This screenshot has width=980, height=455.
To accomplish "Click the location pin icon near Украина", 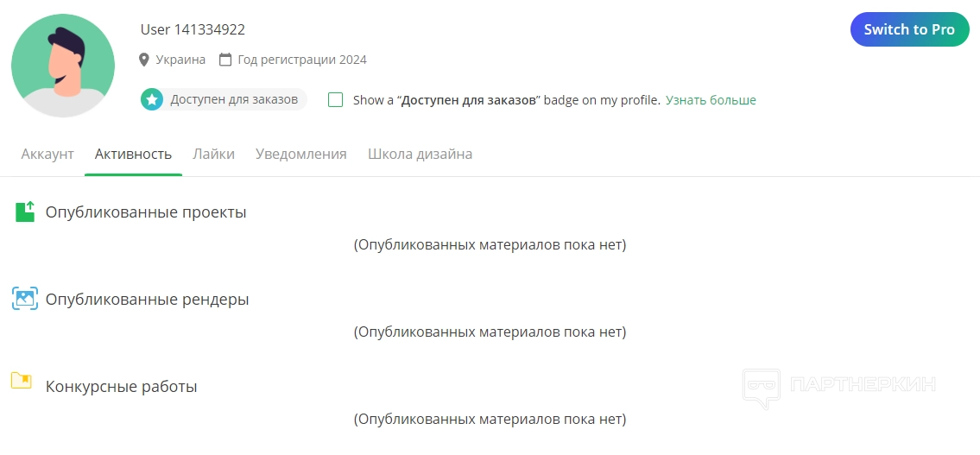I will coord(144,60).
